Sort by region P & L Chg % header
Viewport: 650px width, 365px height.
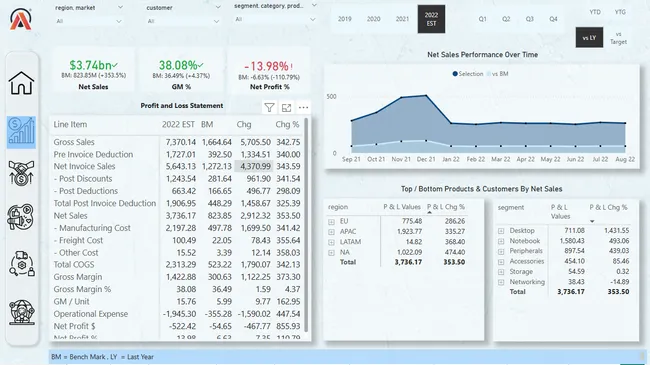(x=446, y=207)
